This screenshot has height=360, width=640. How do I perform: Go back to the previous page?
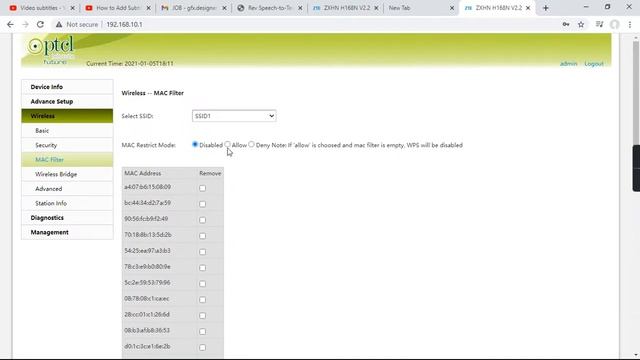tap(10, 24)
